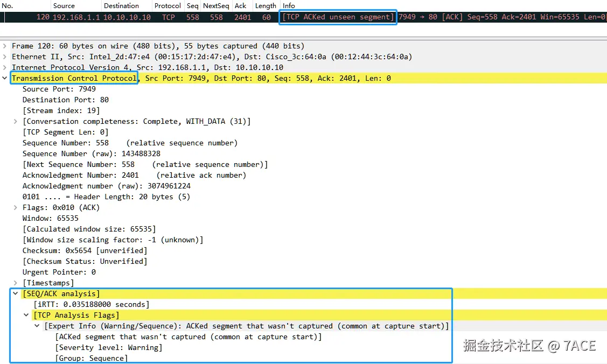Collapse the SEQ/ACK analysis section

16,293
